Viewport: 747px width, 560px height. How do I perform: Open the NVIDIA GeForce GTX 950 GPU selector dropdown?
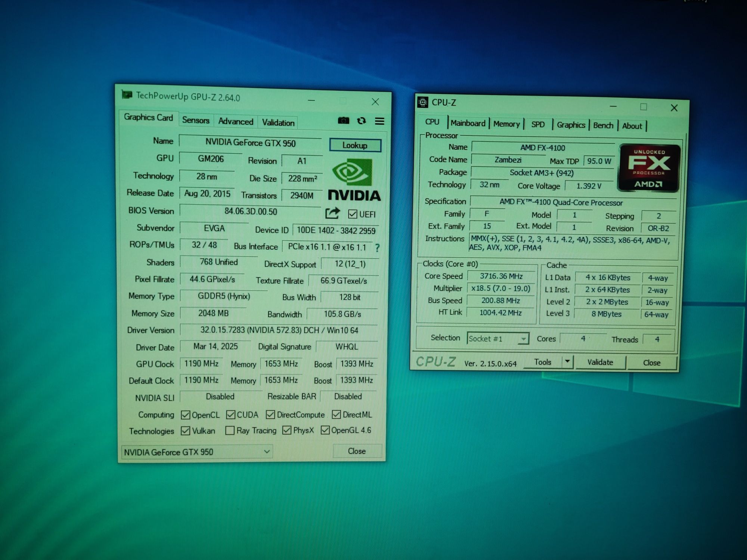click(x=197, y=452)
